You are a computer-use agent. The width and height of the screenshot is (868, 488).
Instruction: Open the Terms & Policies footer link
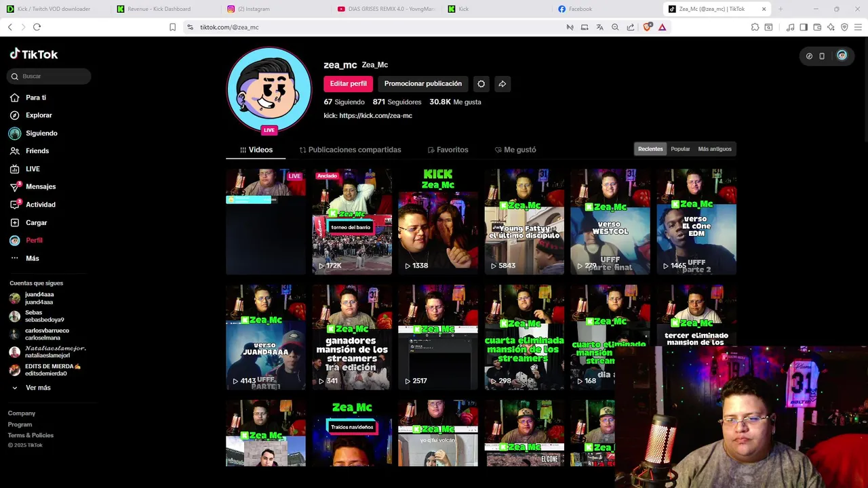pyautogui.click(x=31, y=435)
